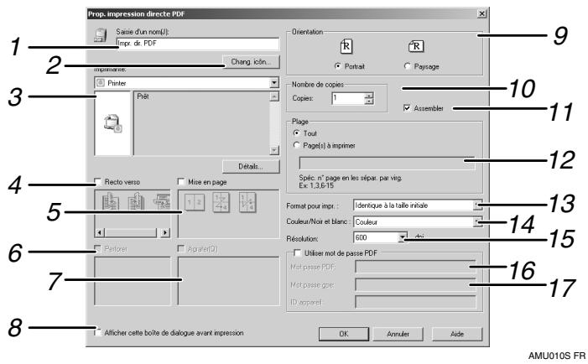The height and width of the screenshot is (364, 588).
Task: Select the Paysage radio button
Action: point(408,66)
